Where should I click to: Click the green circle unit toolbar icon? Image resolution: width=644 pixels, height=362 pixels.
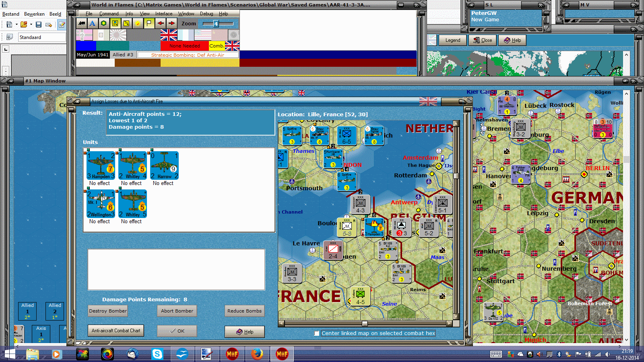click(104, 23)
